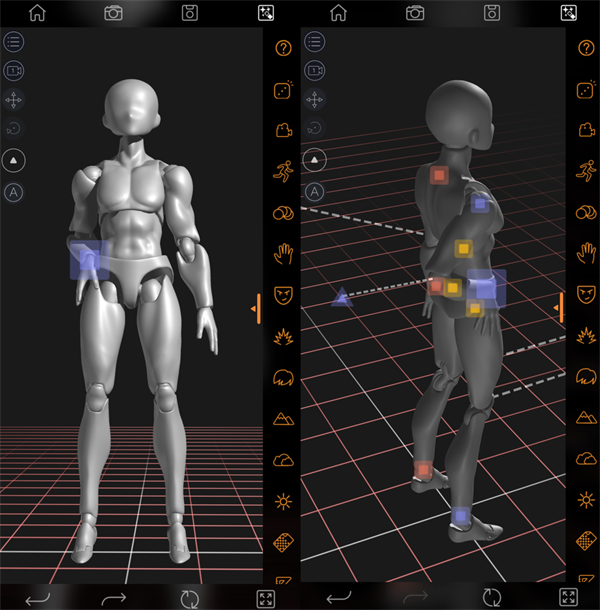Select the red shoulder joint handle on the figure
The height and width of the screenshot is (610, 600).
pyautogui.click(x=438, y=176)
